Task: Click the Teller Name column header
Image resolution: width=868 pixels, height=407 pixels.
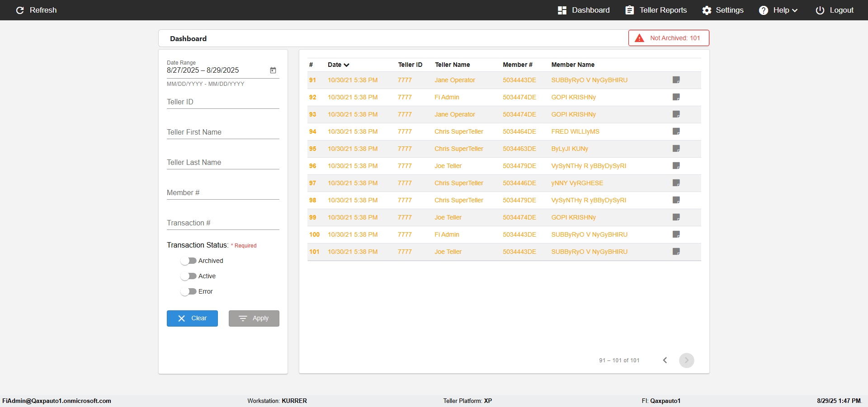Action: [x=453, y=65]
